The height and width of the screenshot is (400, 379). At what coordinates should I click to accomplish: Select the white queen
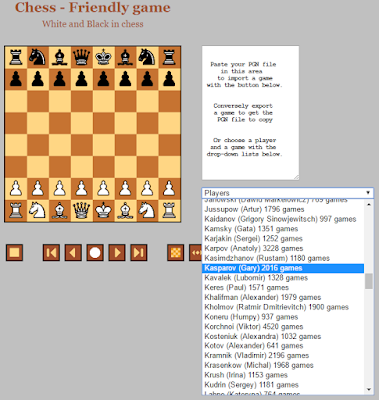82,211
